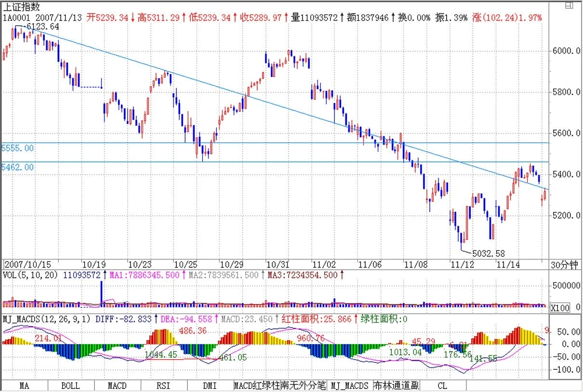Click the X100 volume scale label
This screenshot has width=583, height=392.
559,308
